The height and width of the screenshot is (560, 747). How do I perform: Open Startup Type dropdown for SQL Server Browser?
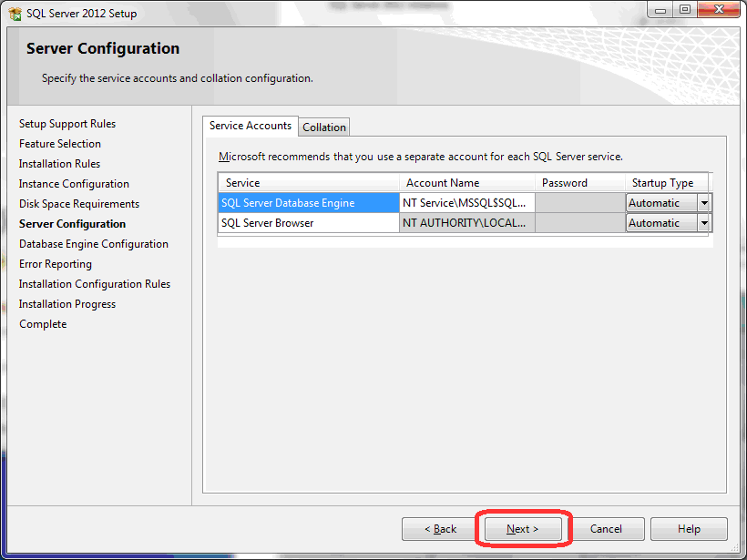pyautogui.click(x=704, y=223)
